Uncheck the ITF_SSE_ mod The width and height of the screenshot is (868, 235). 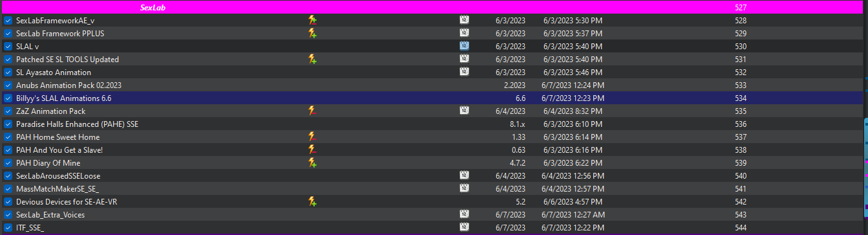coord(8,228)
